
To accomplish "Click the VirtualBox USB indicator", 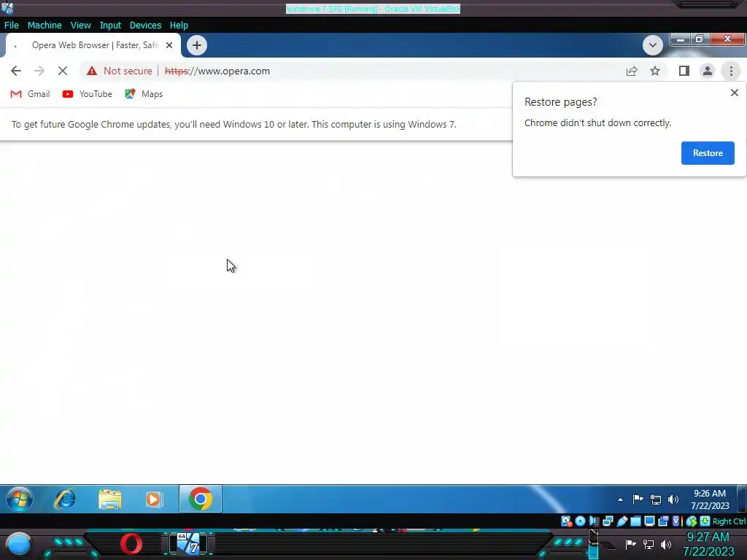I will pos(622,521).
